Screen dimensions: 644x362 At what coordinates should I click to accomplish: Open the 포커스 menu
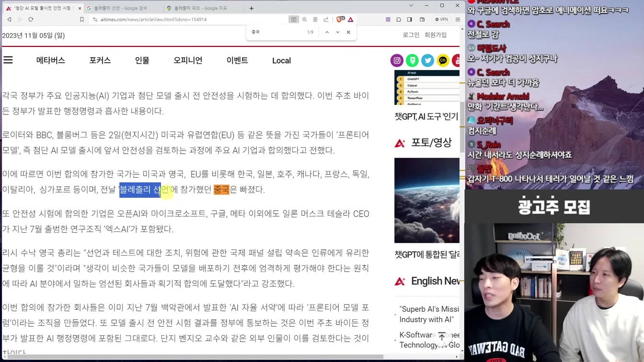click(100, 60)
